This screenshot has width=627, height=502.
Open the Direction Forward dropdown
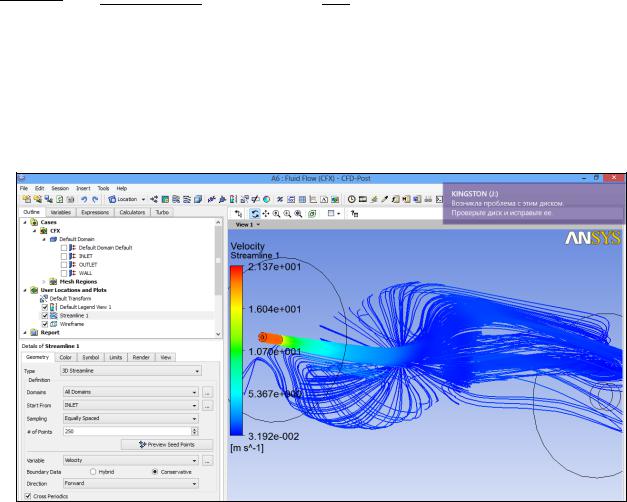(131, 484)
